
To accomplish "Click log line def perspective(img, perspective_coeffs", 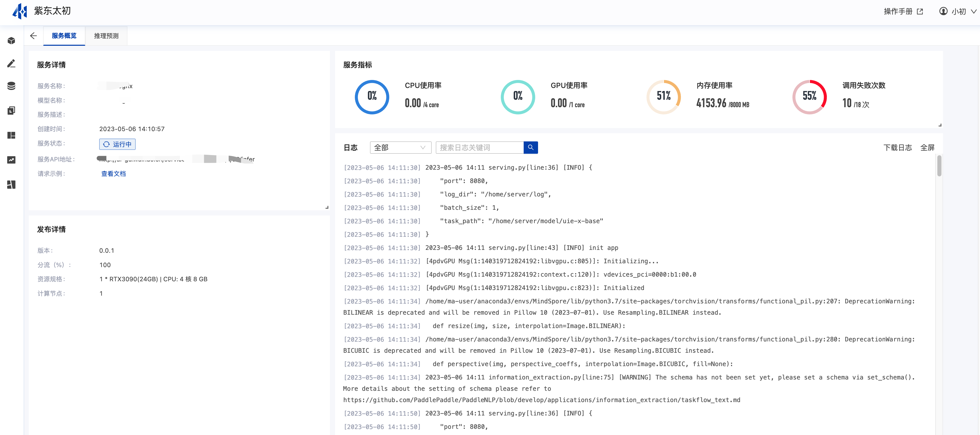I will [x=538, y=364].
